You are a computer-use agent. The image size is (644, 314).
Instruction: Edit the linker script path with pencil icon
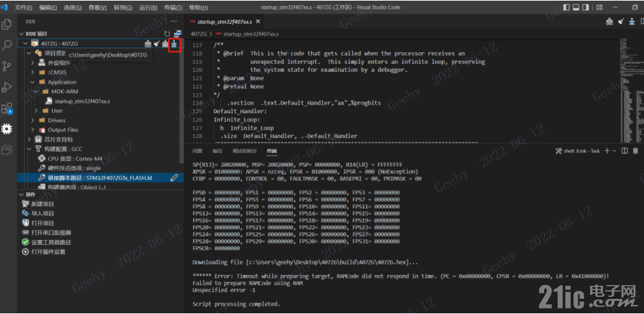174,178
